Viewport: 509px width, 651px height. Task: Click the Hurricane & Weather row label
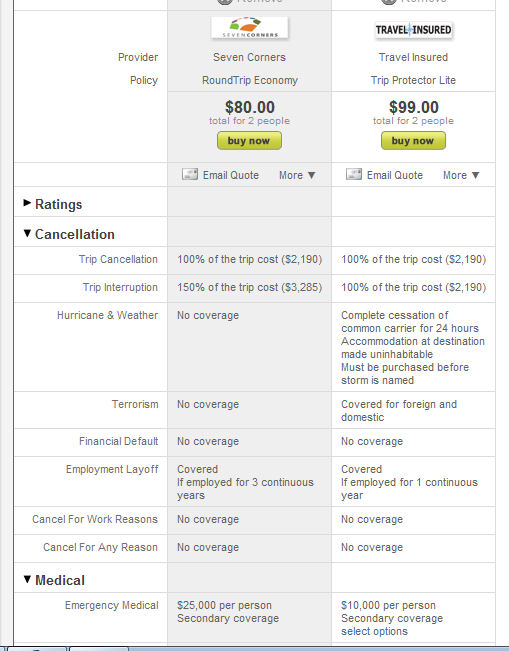tap(108, 315)
